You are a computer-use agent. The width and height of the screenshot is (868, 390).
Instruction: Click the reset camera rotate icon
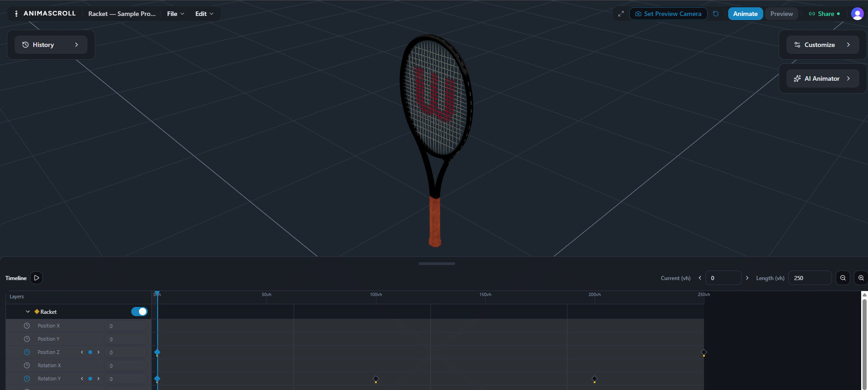716,14
